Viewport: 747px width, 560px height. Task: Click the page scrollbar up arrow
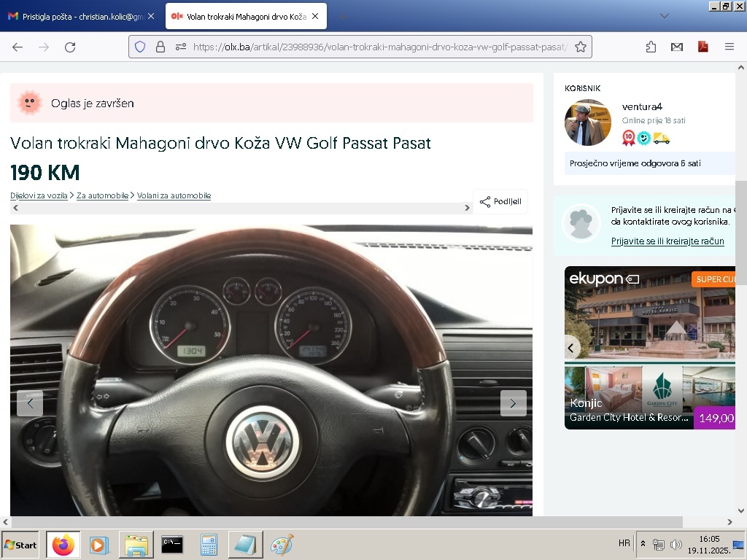tap(741, 67)
